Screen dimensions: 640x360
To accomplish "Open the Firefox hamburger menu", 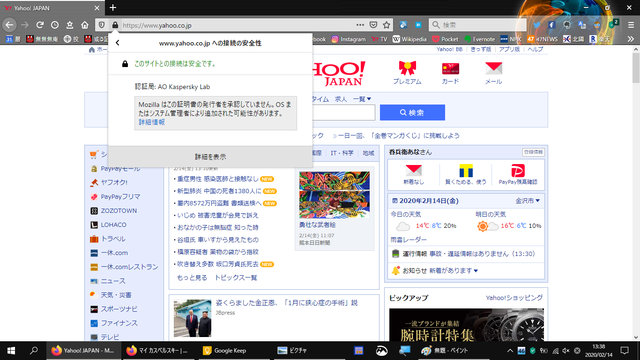I will click(x=631, y=25).
